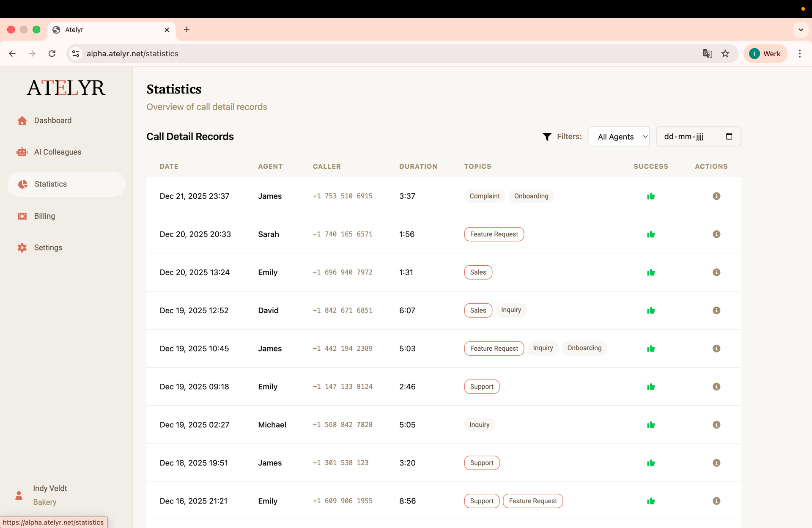Click the Atelyr logo

(x=66, y=88)
